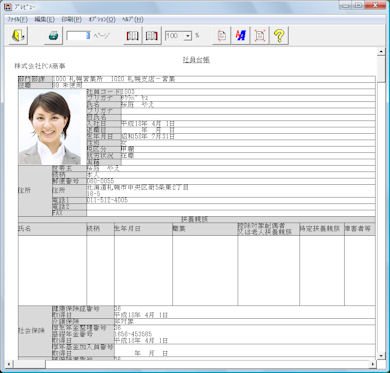This screenshot has height=373, width=390.
Task: Open the 印刷(P) menu
Action: pyautogui.click(x=72, y=19)
